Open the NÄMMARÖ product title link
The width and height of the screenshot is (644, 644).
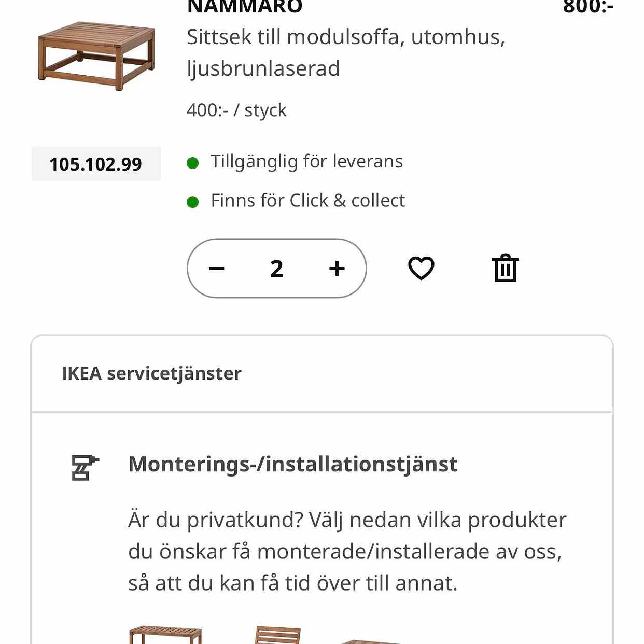[245, 7]
